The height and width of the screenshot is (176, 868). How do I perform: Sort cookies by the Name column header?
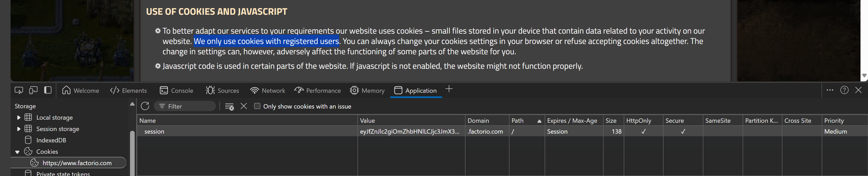coord(247,121)
